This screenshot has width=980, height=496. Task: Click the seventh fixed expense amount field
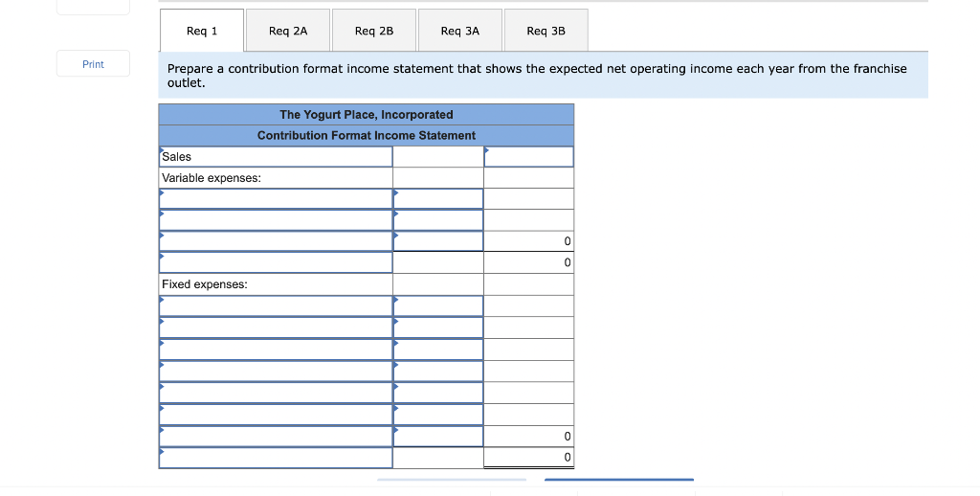coord(438,436)
